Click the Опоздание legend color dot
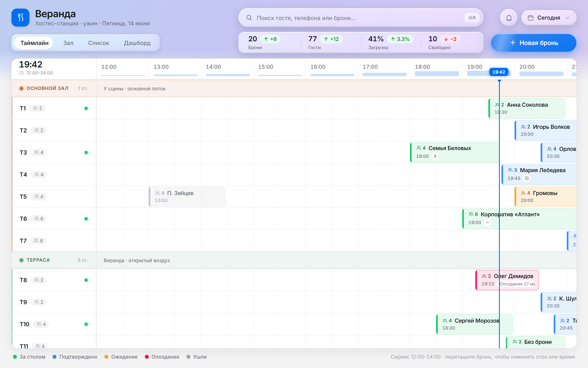 pyautogui.click(x=147, y=357)
